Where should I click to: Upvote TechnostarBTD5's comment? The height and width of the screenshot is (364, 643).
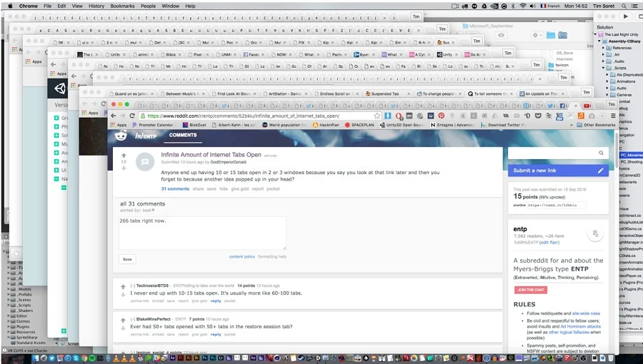pyautogui.click(x=124, y=285)
